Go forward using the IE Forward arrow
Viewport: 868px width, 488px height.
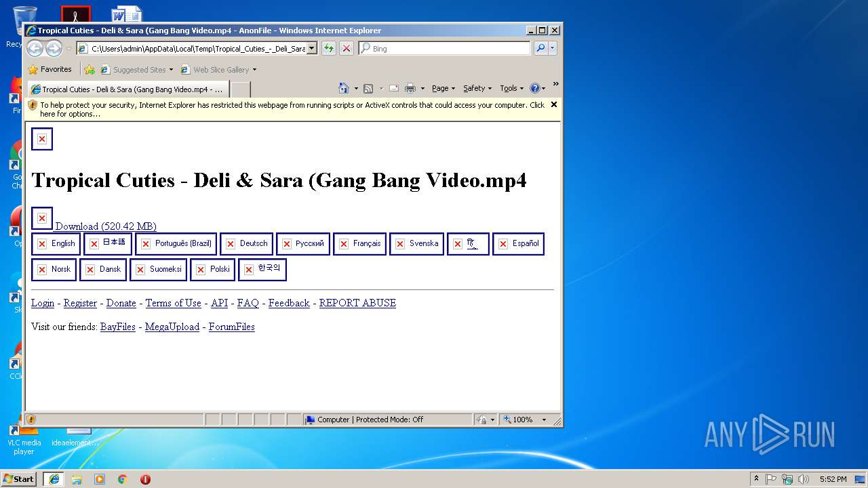(54, 48)
